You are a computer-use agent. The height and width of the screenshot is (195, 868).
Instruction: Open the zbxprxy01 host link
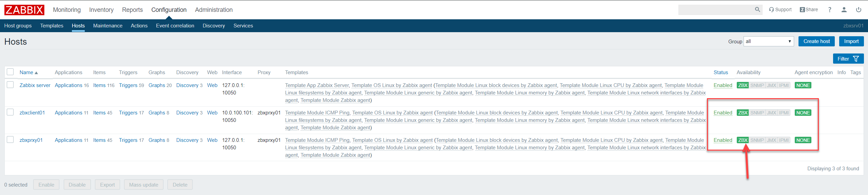click(31, 140)
